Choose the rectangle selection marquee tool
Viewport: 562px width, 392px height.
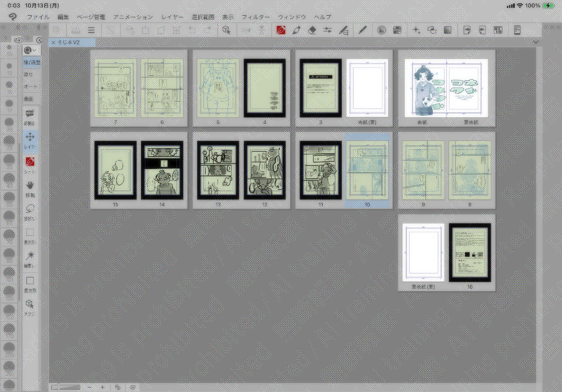30,232
